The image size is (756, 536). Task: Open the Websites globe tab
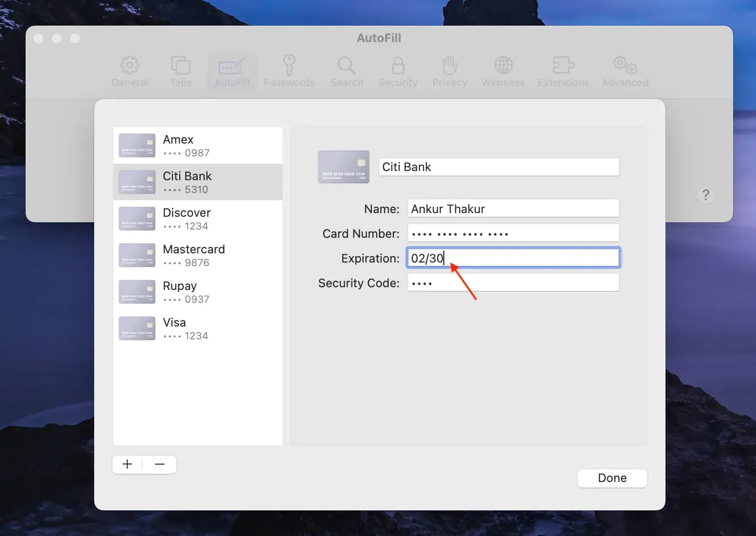pyautogui.click(x=503, y=71)
